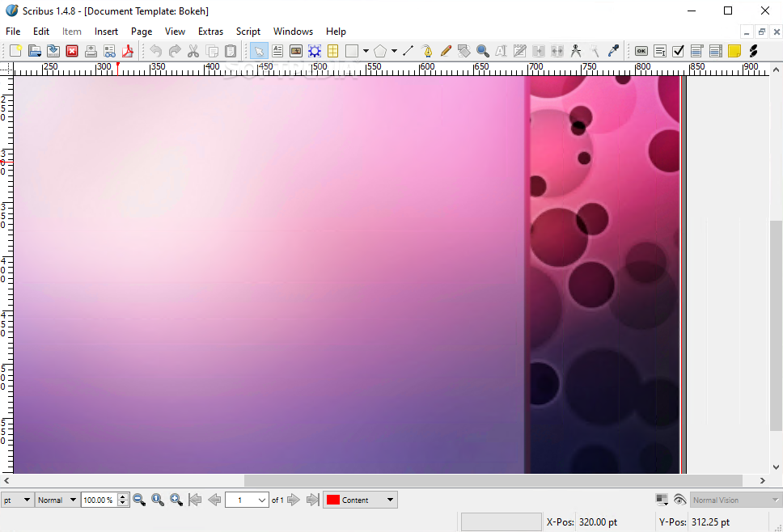Open the Content layer dropdown
This screenshot has height=532, width=783.
point(360,500)
